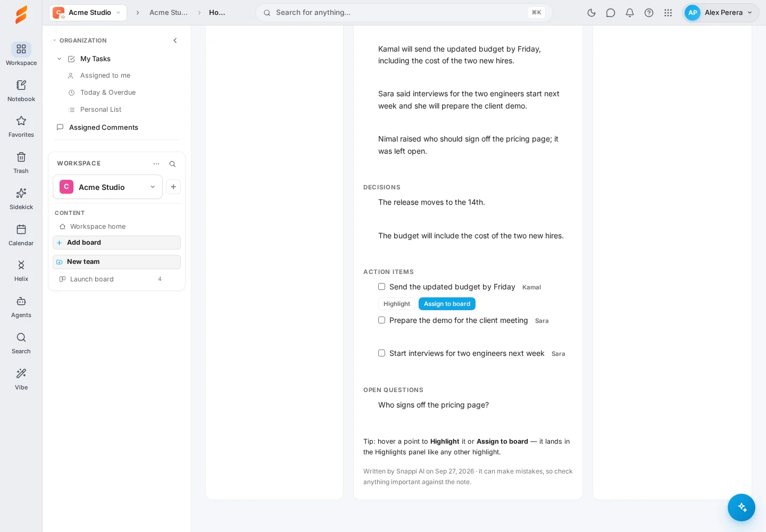Open the Helix tool

click(21, 271)
